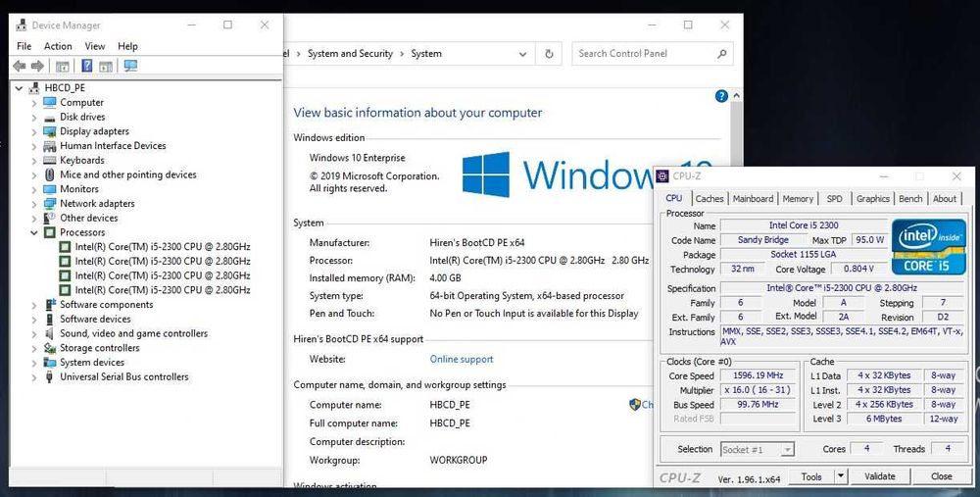The image size is (980, 497).
Task: Switch to the Caches tab in CPU-Z
Action: [x=710, y=199]
